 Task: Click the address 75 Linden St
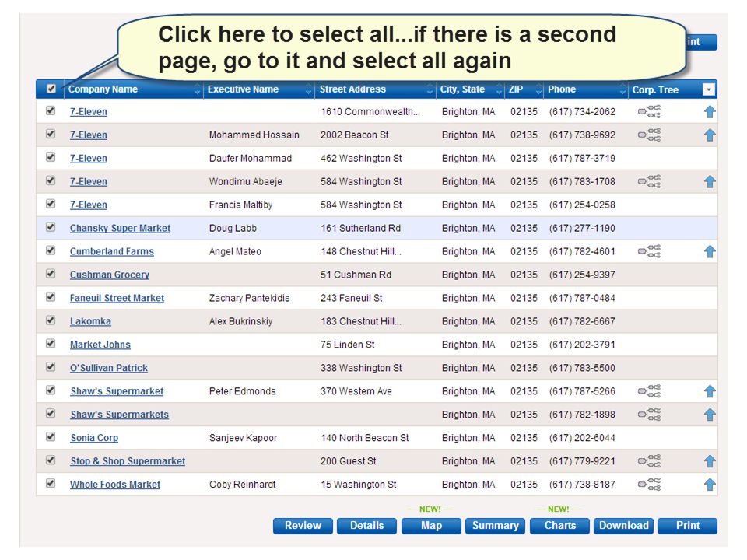[x=348, y=345]
